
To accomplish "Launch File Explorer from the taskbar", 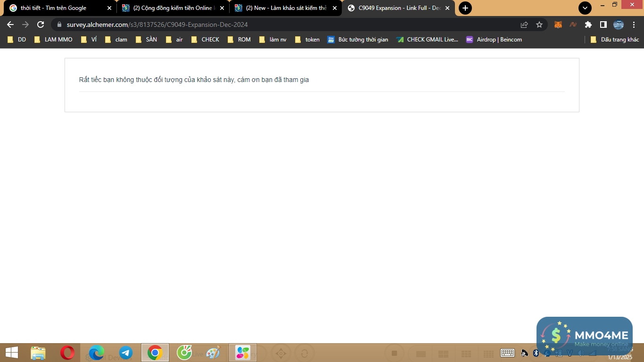I will (38, 353).
